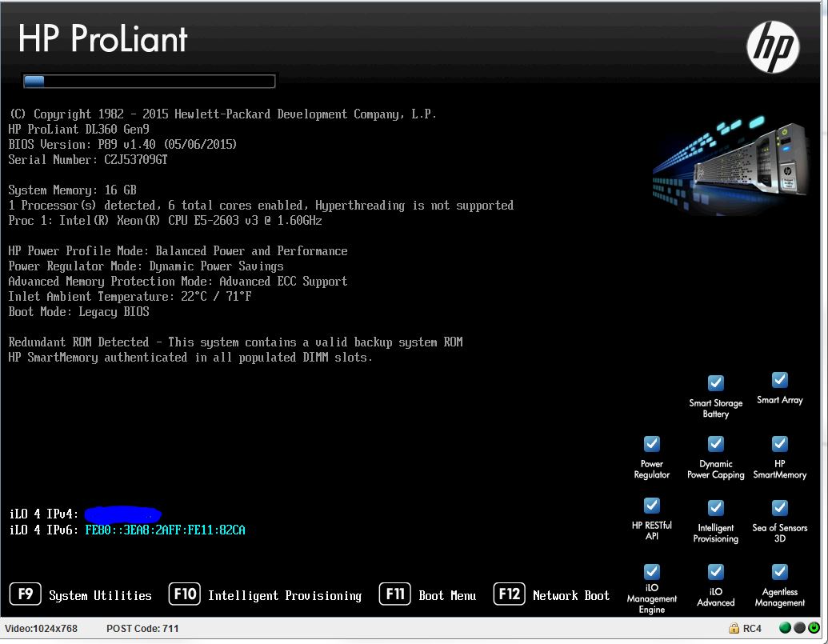This screenshot has width=828, height=644.
Task: Open F12 Network Boot
Action: click(x=551, y=594)
